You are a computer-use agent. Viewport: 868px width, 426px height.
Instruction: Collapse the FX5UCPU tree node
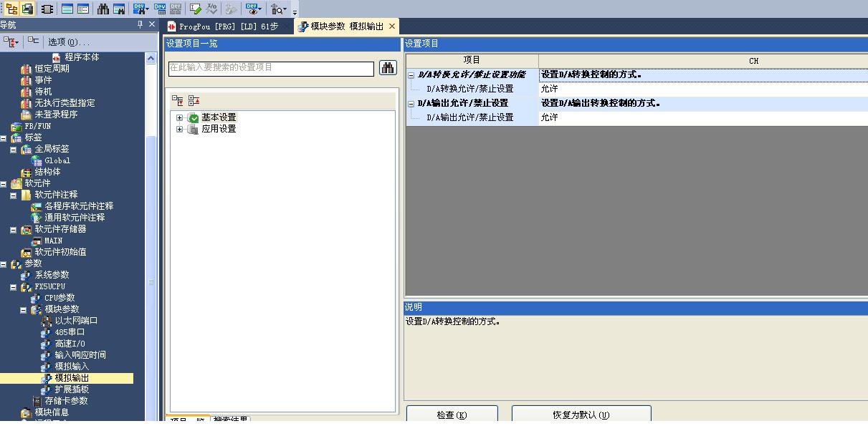point(14,286)
